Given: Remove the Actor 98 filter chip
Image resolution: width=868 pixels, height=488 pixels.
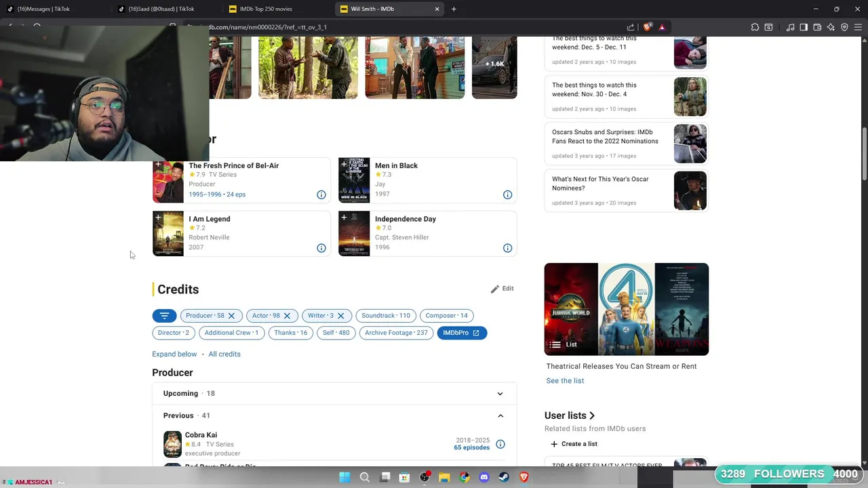Looking at the screenshot, I should coord(287,316).
